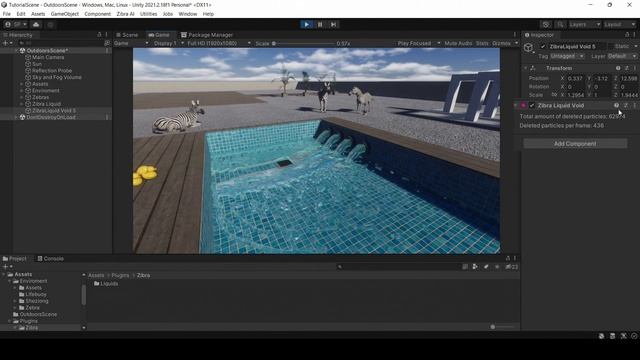Toggle Zibra Liquid Void component enabled checkbox
Screen dimensions: 640x360
coord(532,105)
